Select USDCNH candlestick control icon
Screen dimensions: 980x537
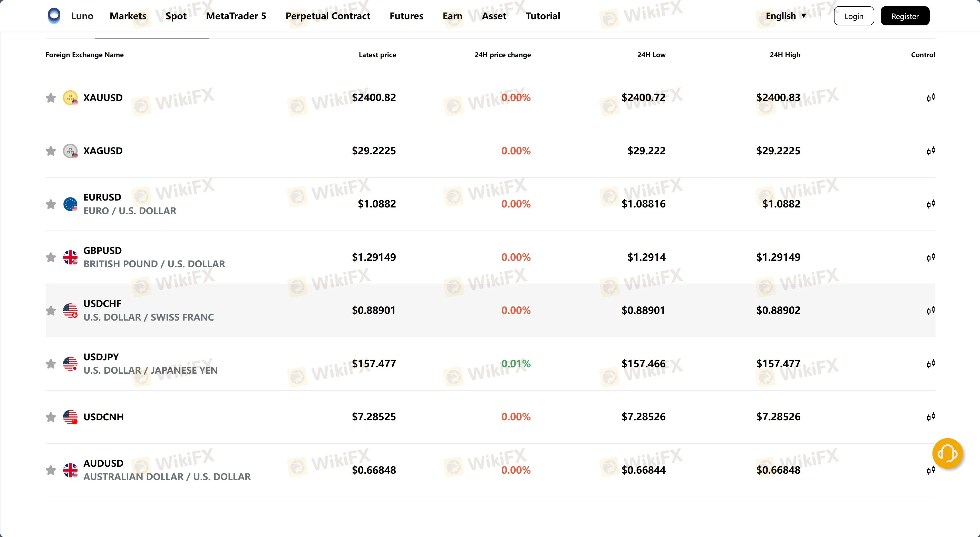[x=931, y=417]
